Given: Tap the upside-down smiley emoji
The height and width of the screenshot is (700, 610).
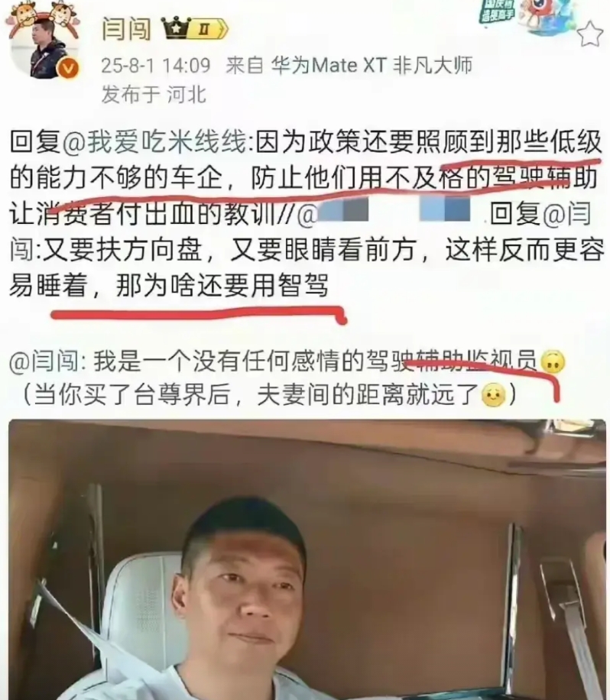Looking at the screenshot, I should 553,361.
